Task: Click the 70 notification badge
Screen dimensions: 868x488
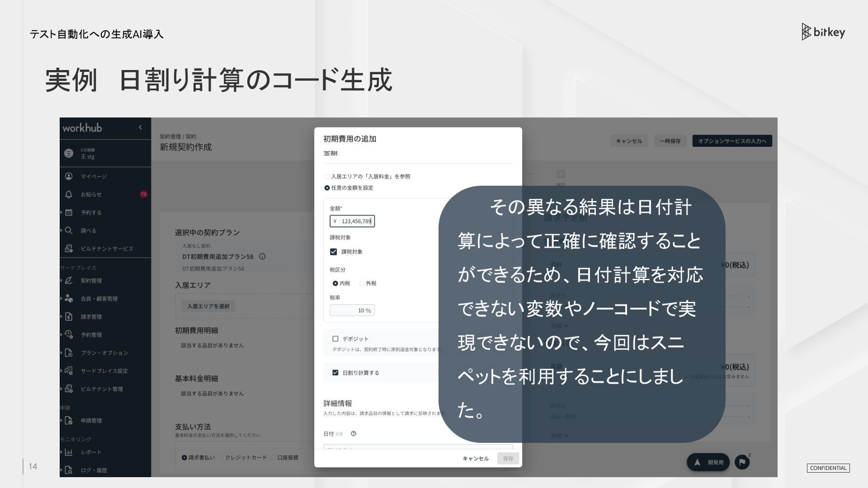Action: pyautogui.click(x=144, y=194)
